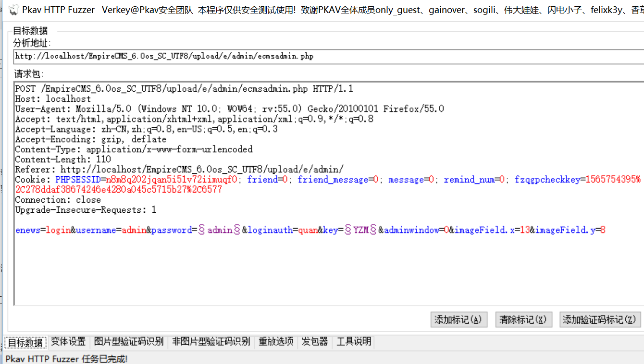644x364 pixels.
Task: Open the 发包器 tab
Action: tap(315, 342)
